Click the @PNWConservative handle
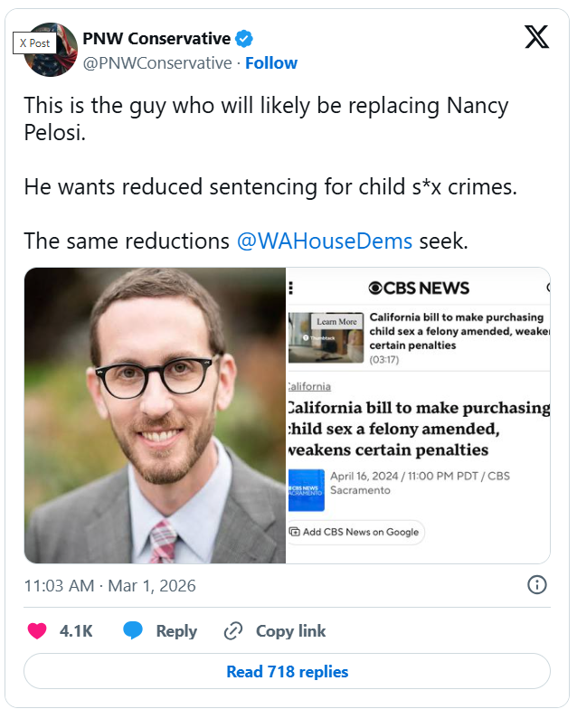 click(x=156, y=62)
